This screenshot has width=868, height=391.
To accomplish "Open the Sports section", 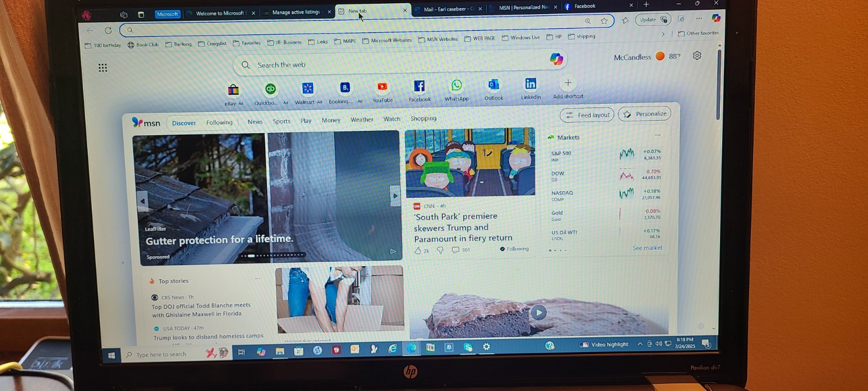I will (x=282, y=121).
